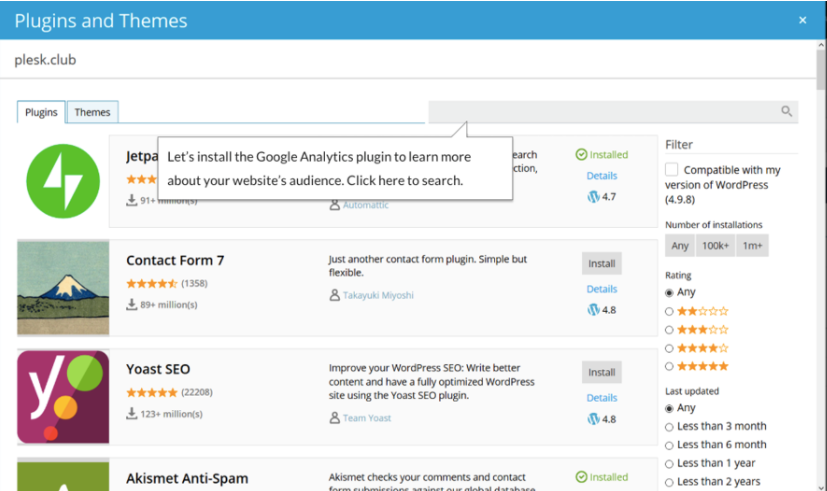Choose Less than 1 year filter
827x491 pixels.
click(x=669, y=464)
